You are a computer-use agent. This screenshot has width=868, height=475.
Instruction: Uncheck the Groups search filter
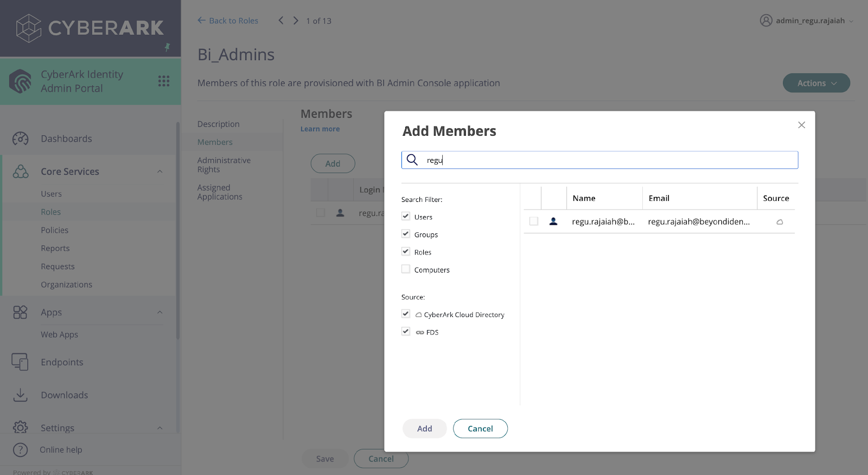(x=406, y=234)
